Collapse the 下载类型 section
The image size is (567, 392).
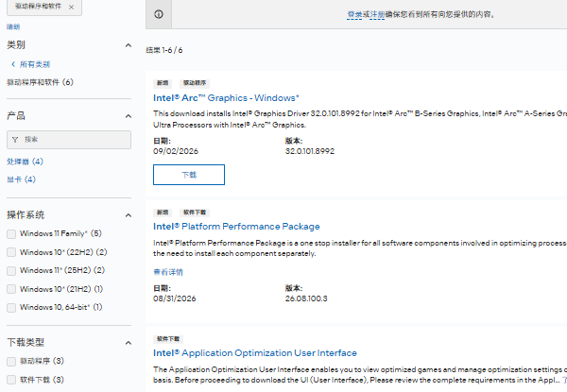point(128,343)
